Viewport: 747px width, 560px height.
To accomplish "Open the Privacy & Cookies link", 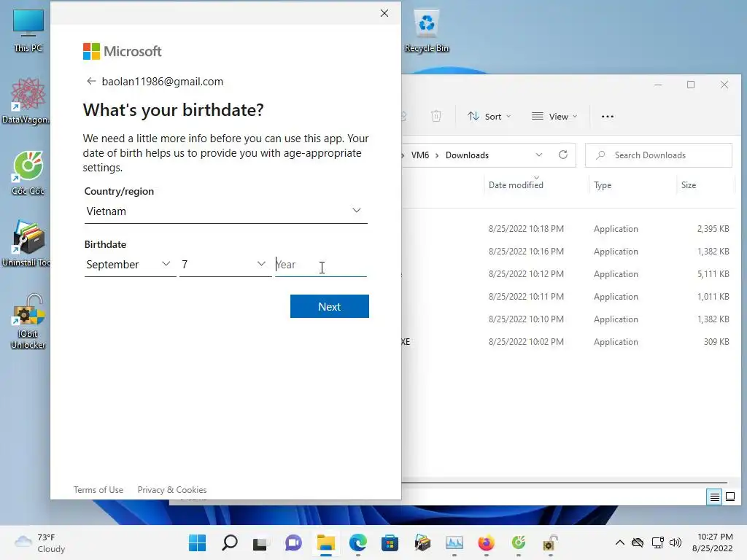I will pos(172,489).
